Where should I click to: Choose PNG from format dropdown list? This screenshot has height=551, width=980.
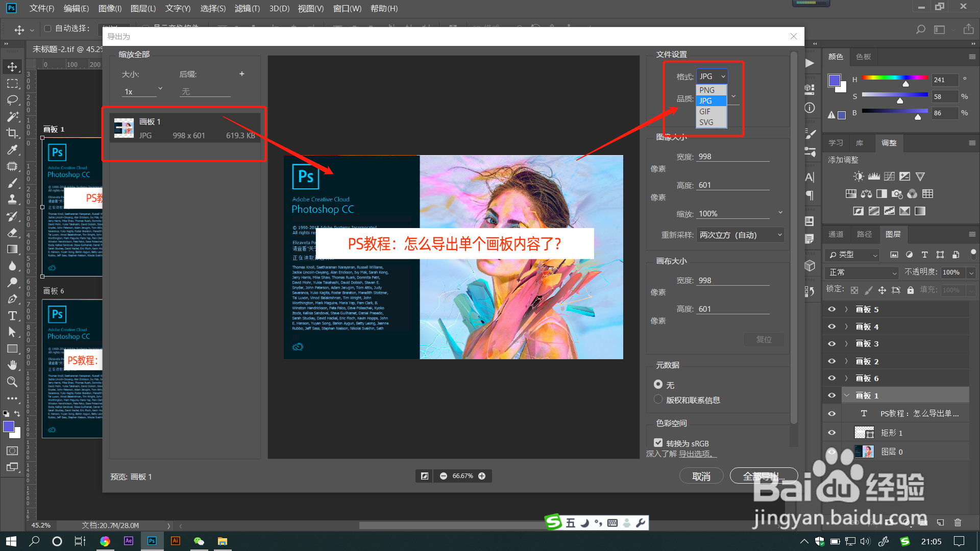(707, 90)
